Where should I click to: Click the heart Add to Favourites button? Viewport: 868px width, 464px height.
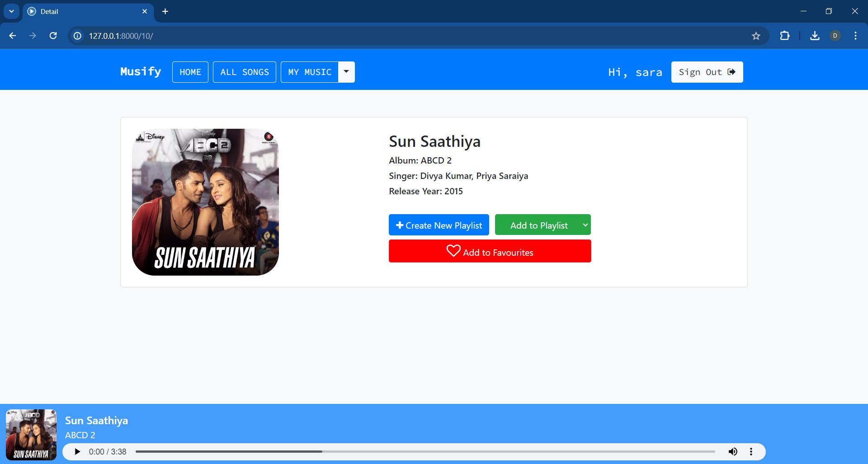[490, 251]
